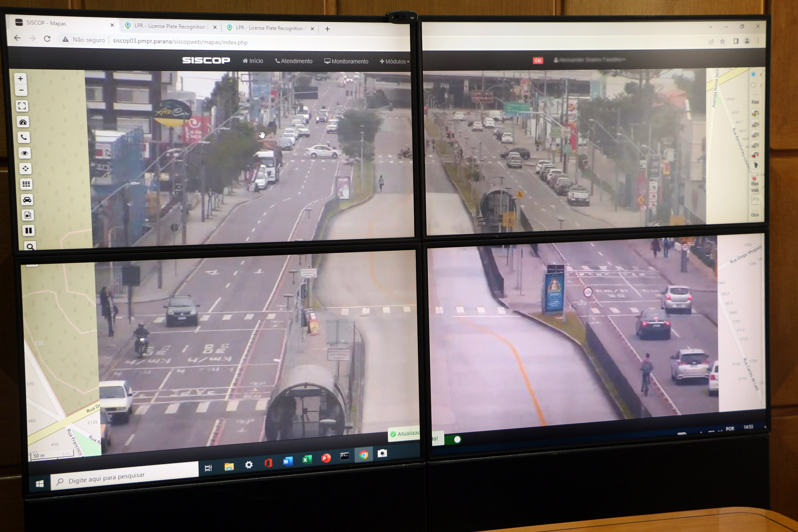
Task: Pause updates with the pause button
Action: click(x=29, y=231)
